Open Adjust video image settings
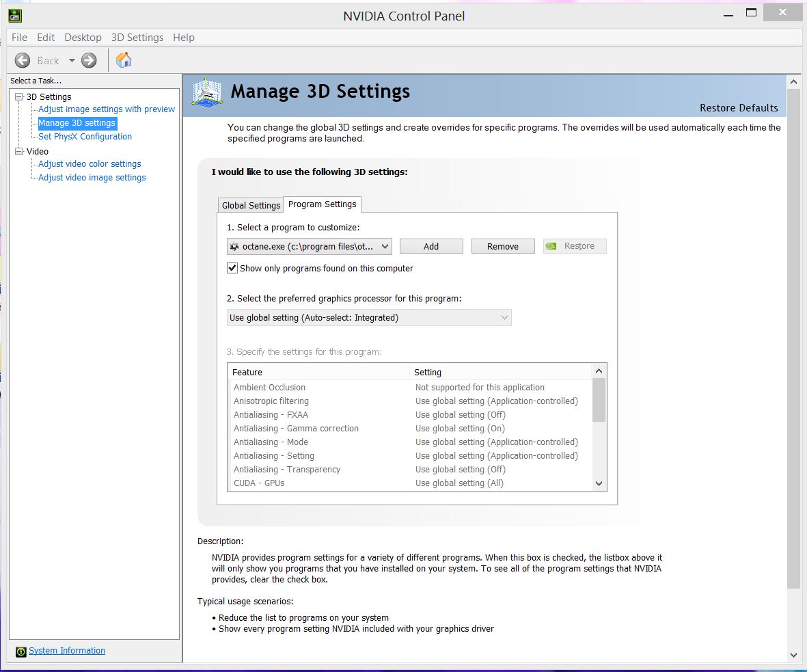The width and height of the screenshot is (807, 672). click(x=92, y=177)
